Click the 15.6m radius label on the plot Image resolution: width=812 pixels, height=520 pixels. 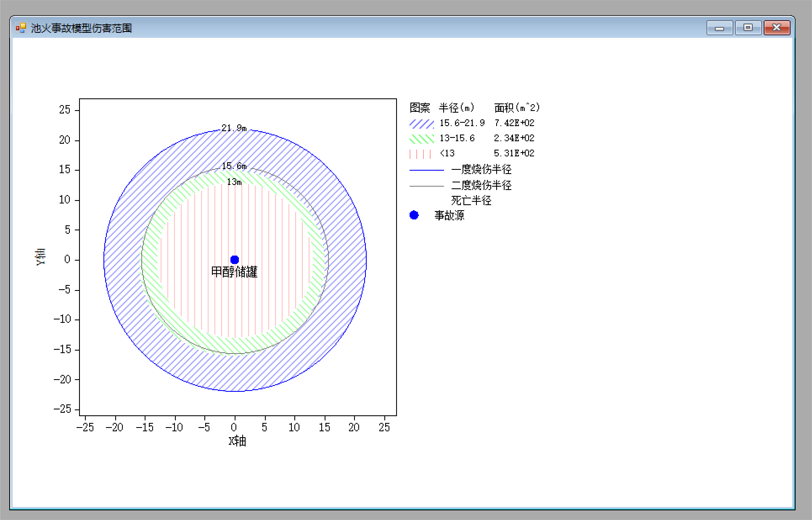pos(234,166)
